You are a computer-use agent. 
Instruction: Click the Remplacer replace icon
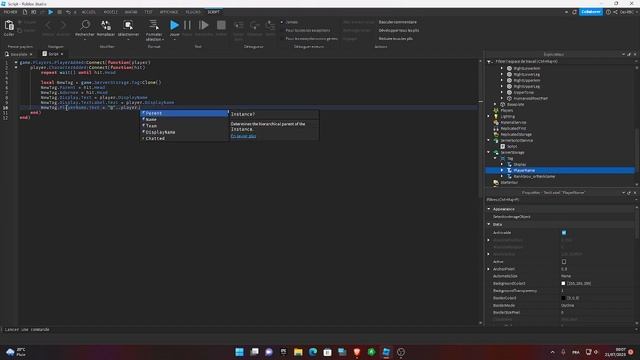click(x=106, y=25)
